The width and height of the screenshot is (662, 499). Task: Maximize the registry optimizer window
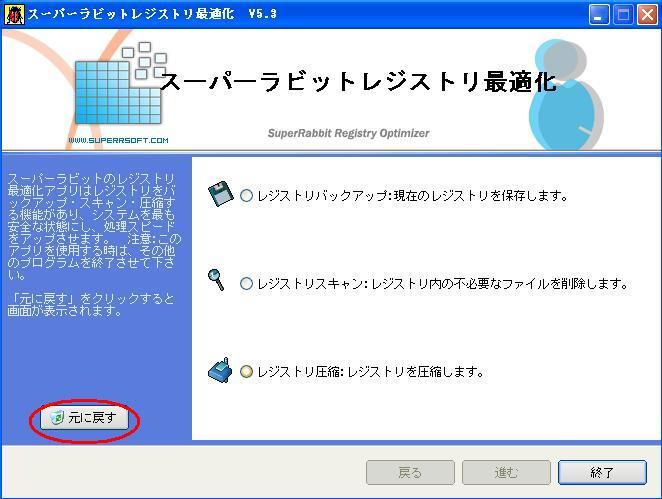point(621,15)
